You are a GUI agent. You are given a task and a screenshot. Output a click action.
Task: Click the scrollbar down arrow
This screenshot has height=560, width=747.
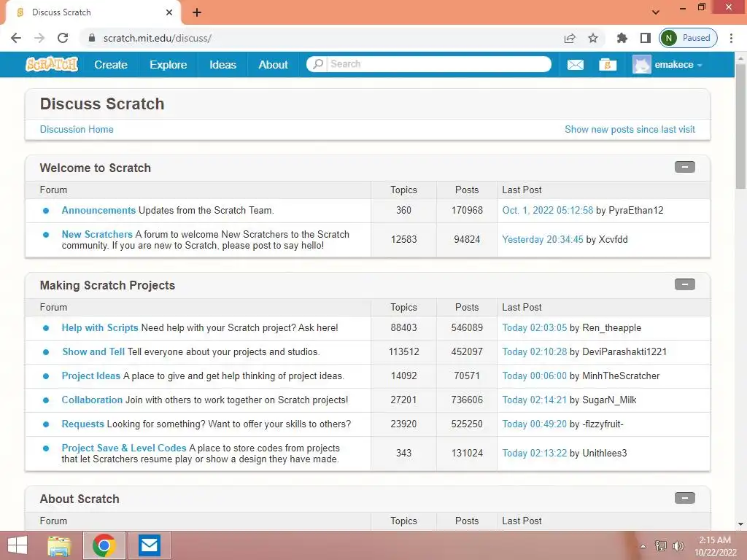coord(740,524)
